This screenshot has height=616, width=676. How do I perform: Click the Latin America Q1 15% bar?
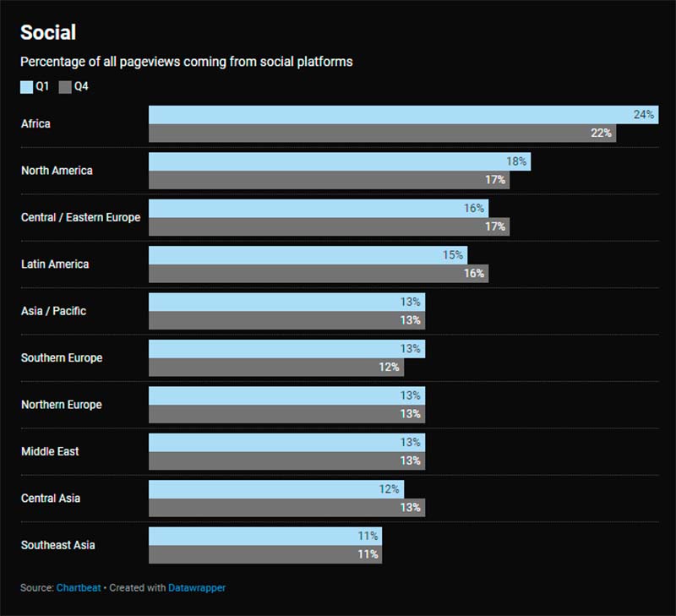tap(308, 255)
